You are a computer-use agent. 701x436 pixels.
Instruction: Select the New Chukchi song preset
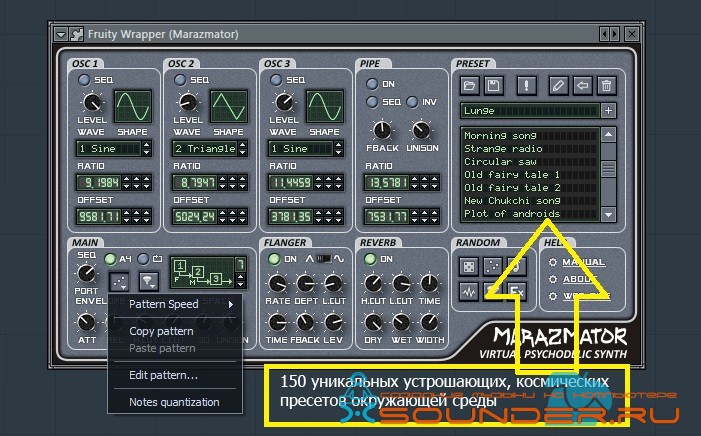(530, 201)
